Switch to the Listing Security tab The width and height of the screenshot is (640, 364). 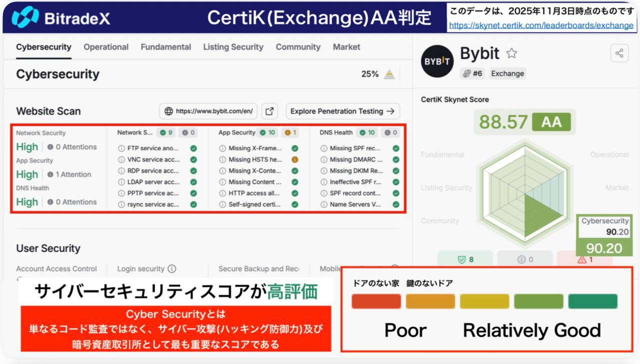coord(233,47)
